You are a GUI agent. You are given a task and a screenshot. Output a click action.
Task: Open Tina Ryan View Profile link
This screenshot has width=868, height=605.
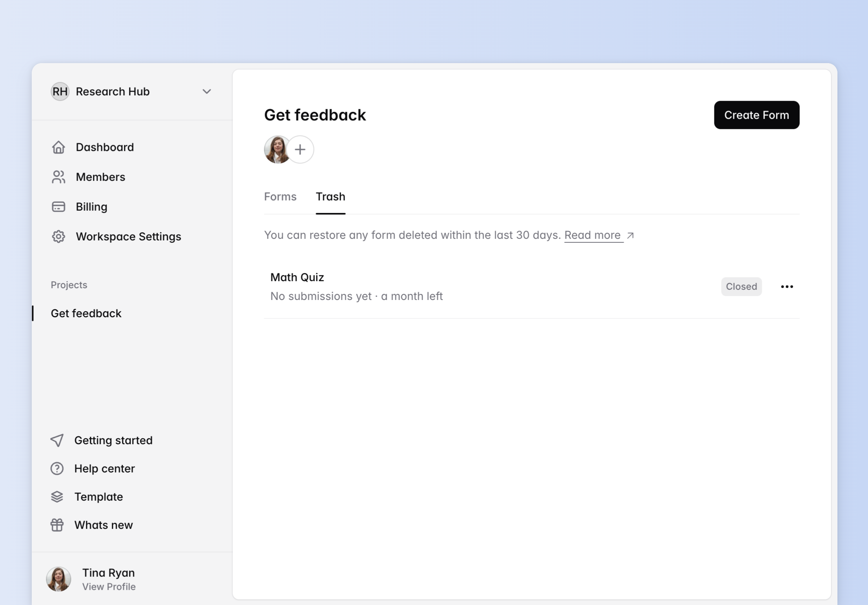(x=109, y=587)
